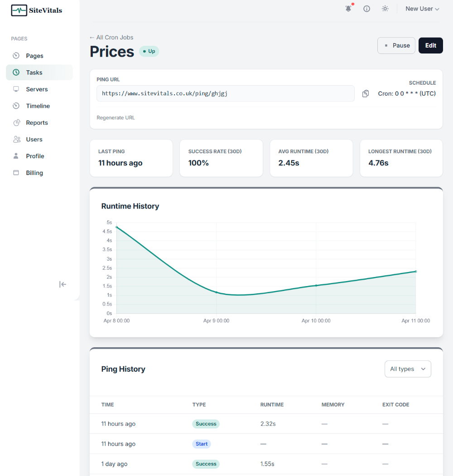Open the notifications bell icon

pos(348,8)
